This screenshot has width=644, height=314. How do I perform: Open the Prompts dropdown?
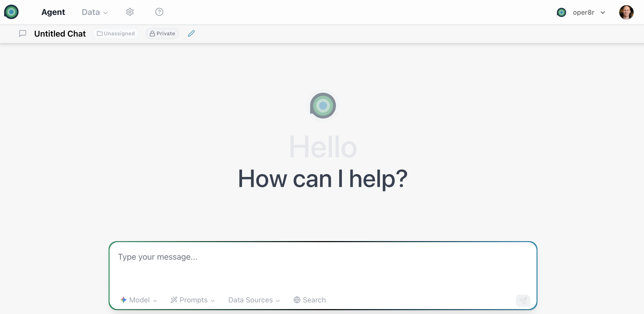click(193, 300)
